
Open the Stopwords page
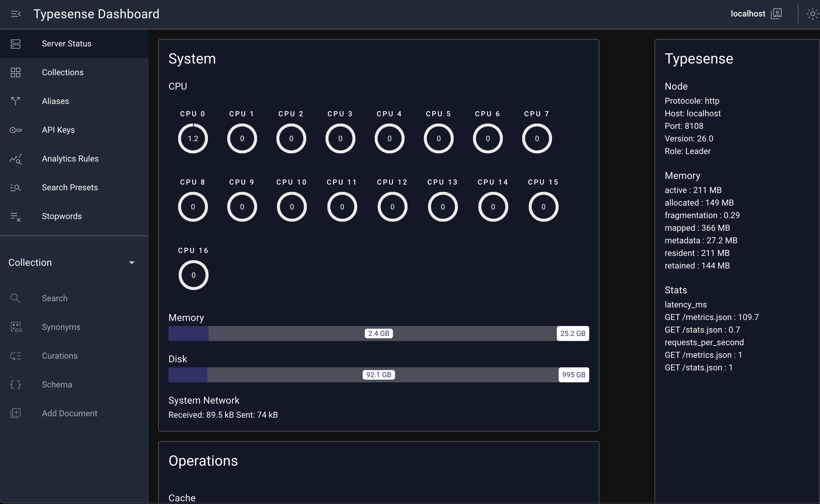[74, 216]
